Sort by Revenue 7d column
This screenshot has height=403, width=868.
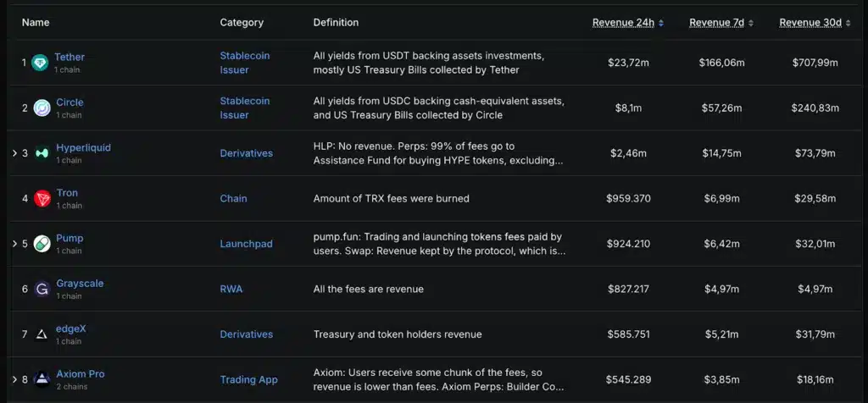[721, 23]
